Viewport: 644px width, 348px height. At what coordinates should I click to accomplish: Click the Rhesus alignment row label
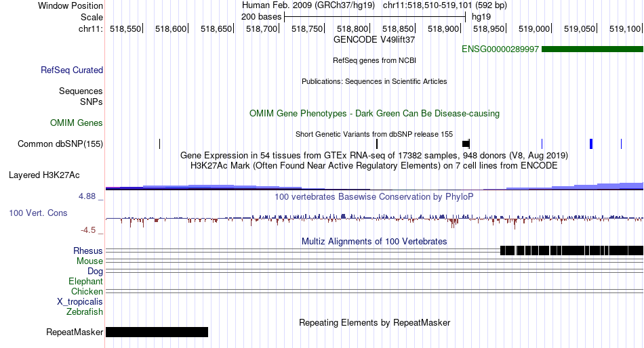click(88, 251)
